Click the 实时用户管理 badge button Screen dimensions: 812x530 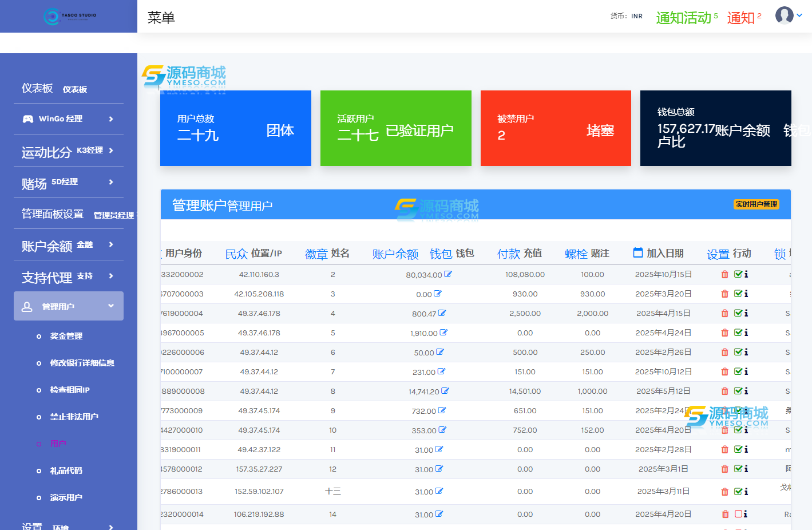coord(756,204)
